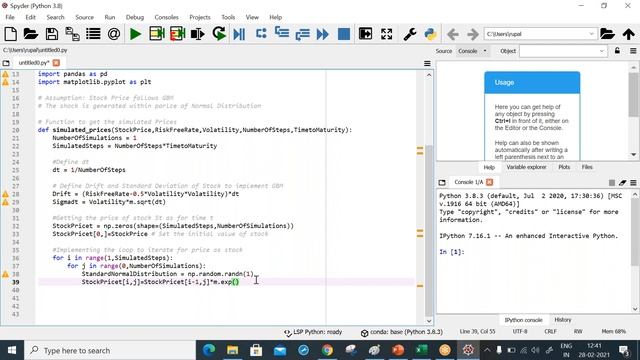Close the Console 1/A tab
The height and width of the screenshot is (360, 640).
pyautogui.click(x=489, y=182)
